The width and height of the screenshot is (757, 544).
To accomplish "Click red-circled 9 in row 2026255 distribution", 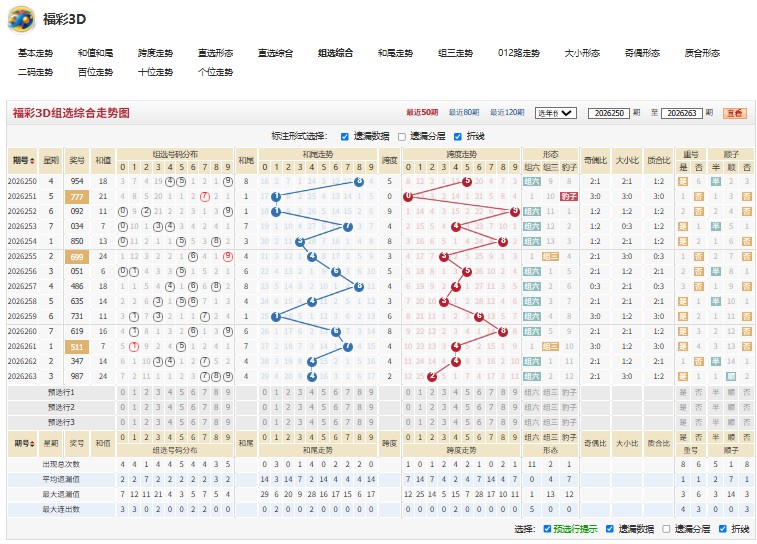I will pos(228,256).
